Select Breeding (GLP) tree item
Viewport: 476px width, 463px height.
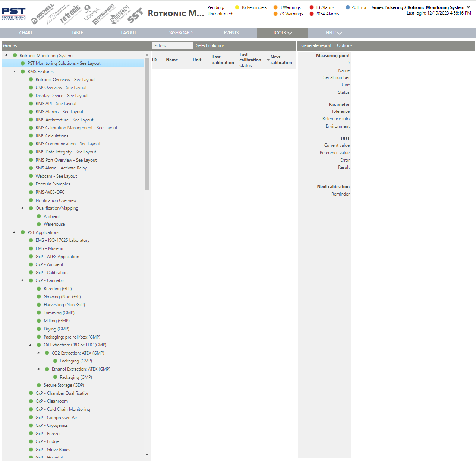click(58, 289)
